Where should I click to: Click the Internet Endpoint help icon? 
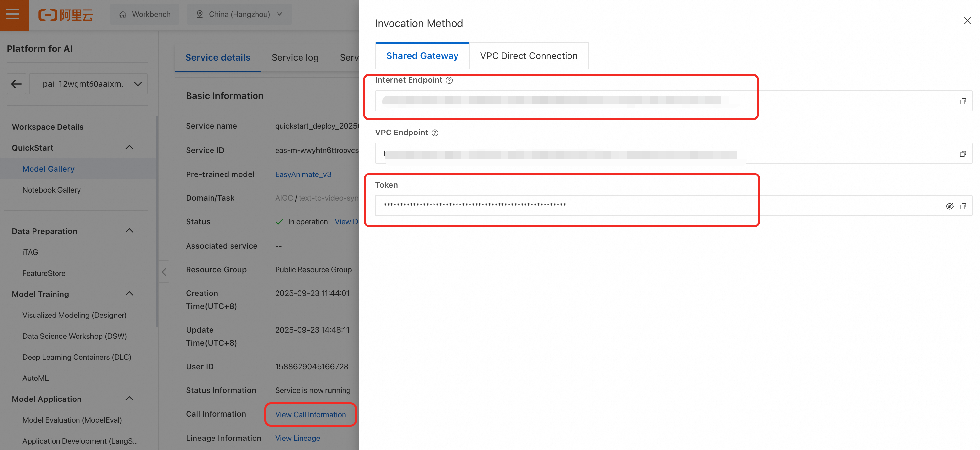(x=449, y=80)
